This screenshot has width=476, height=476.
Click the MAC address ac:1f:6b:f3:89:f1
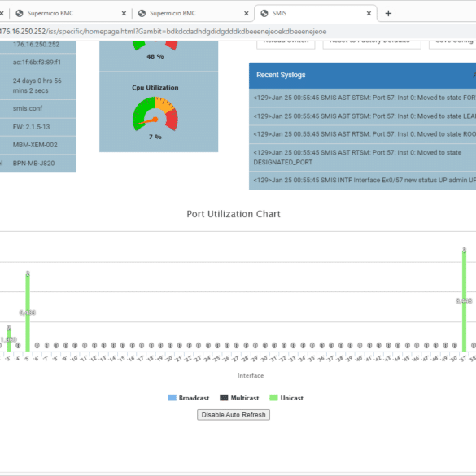37,63
